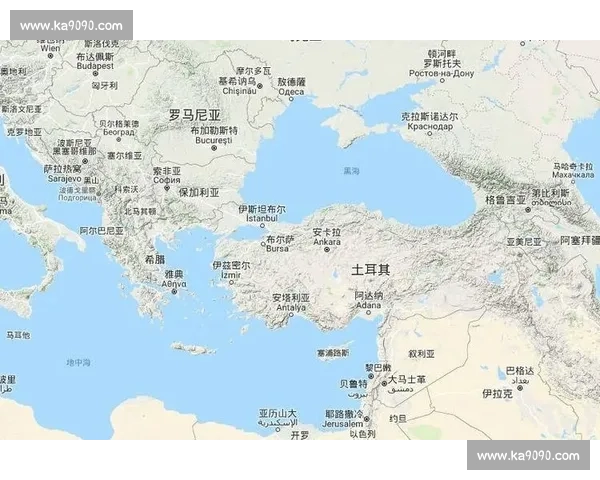Select the 贝鲁特 city label
The width and height of the screenshot is (600, 480).
(x=353, y=384)
